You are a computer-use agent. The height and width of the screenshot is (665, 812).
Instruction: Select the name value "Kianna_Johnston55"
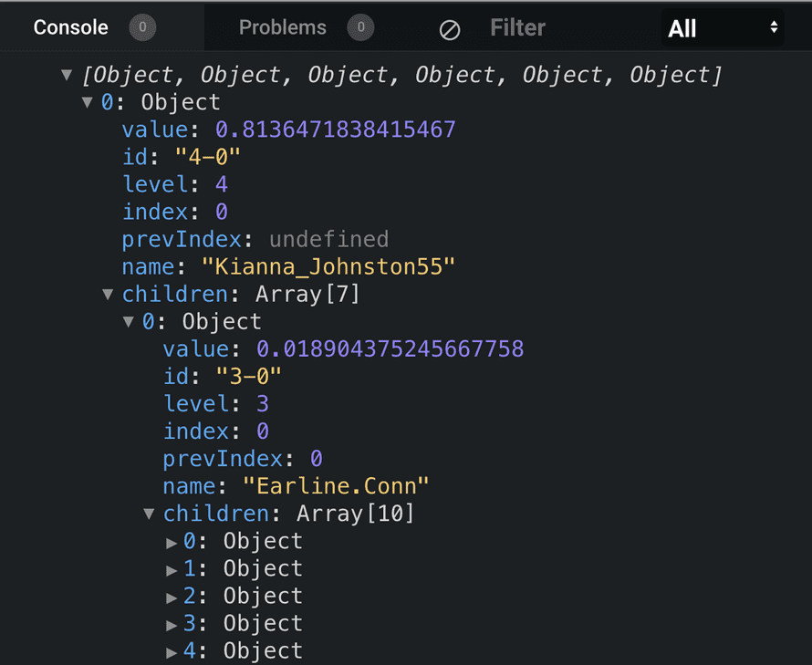tap(328, 266)
